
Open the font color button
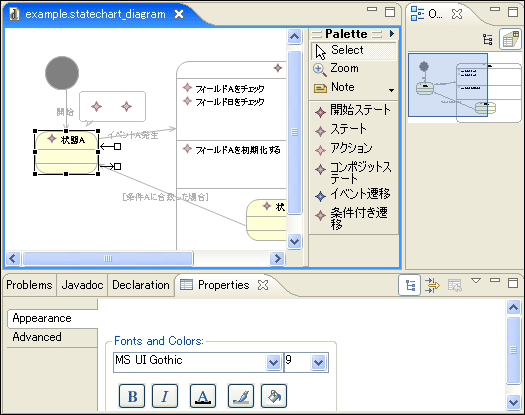pyautogui.click(x=203, y=396)
